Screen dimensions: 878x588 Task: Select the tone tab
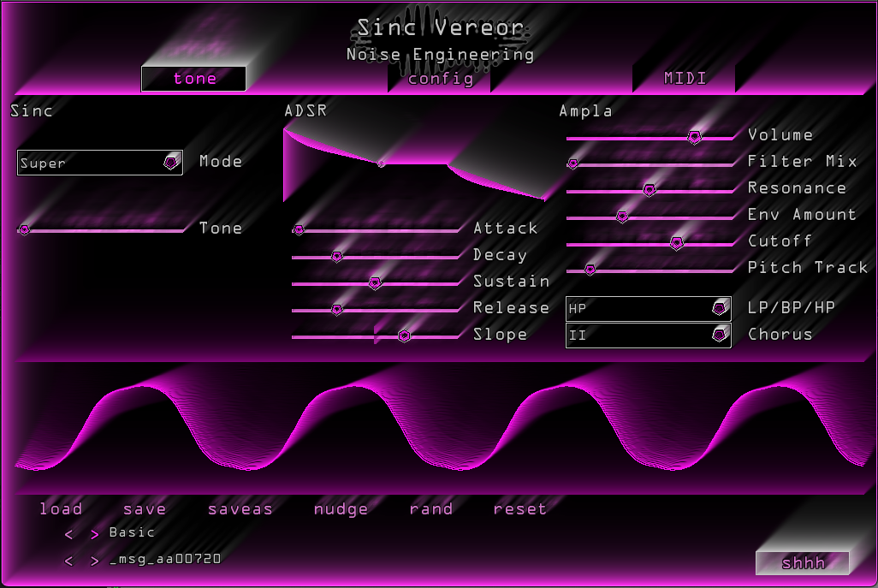click(x=193, y=78)
